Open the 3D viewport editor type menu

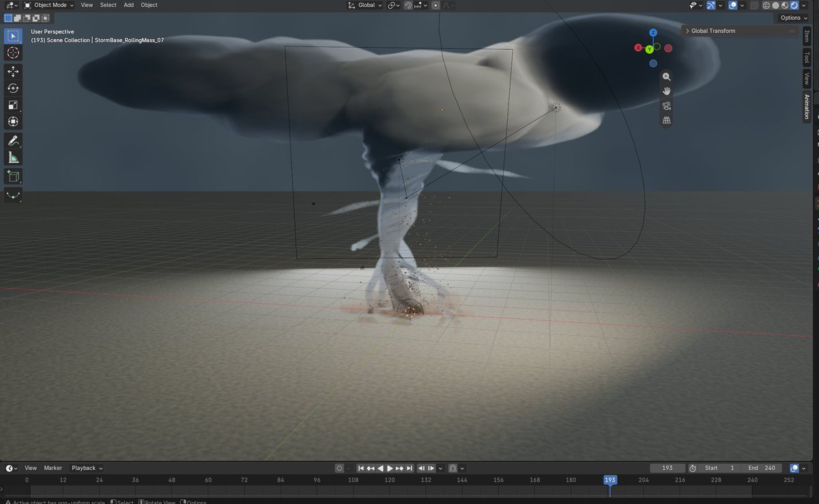click(12, 5)
